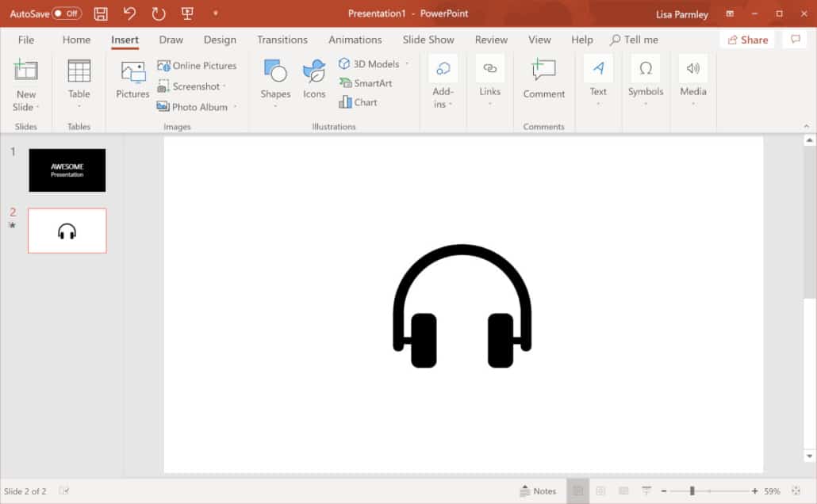
Task: Switch to the Animations tab
Action: [x=355, y=40]
